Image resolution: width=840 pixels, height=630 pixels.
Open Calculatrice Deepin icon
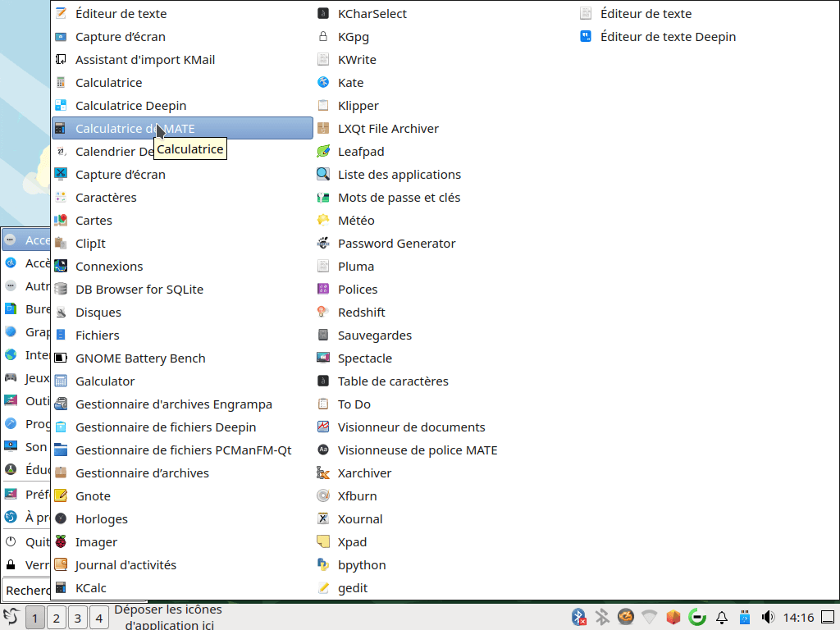(x=61, y=106)
